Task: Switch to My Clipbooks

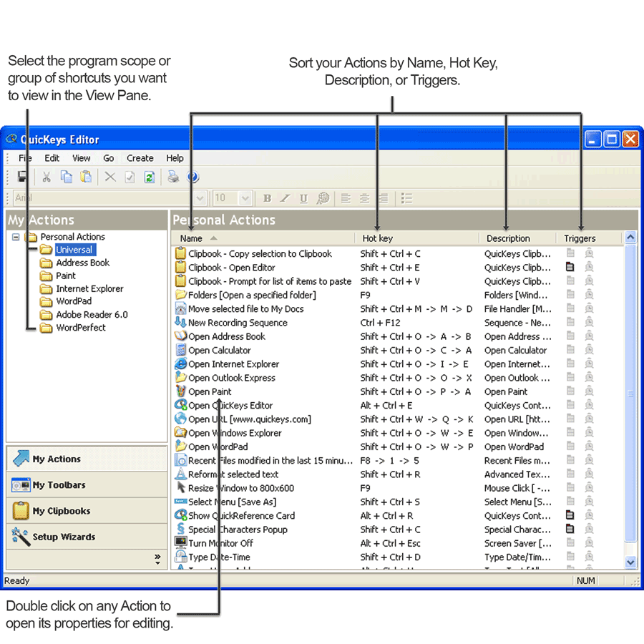Action: pyautogui.click(x=87, y=511)
